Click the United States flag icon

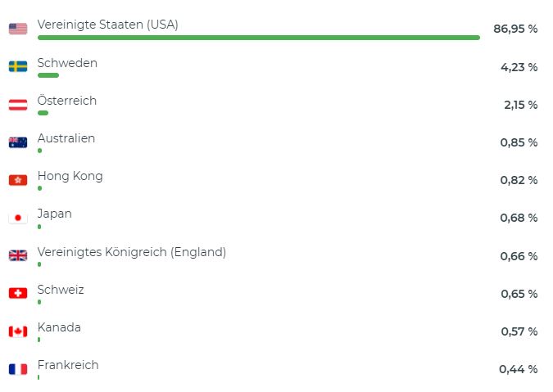click(x=18, y=29)
